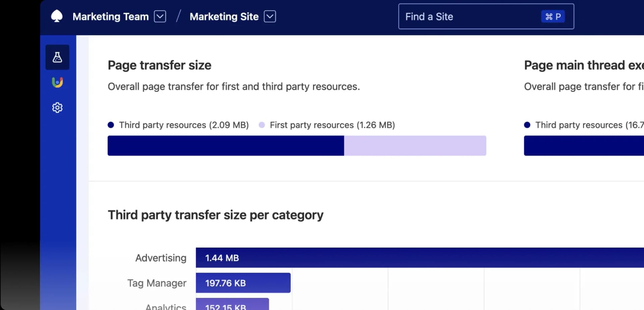The height and width of the screenshot is (310, 644).
Task: Click the dark blue third party bar segment
Action: point(225,146)
